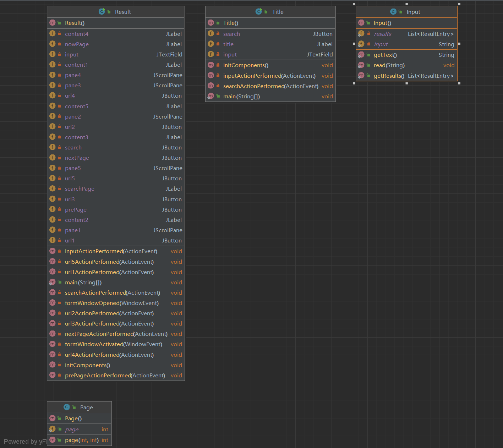Screen dimensions: 503x448
Task: Click the class icon beside Input header
Action: (393, 12)
